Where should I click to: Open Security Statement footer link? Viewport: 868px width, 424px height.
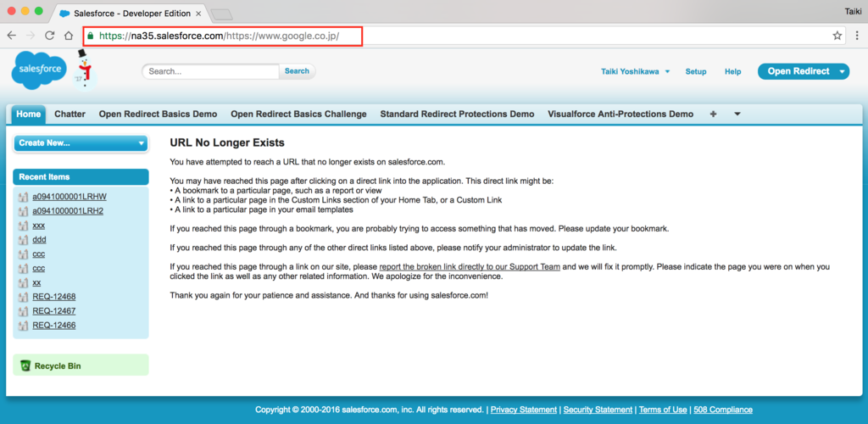598,410
